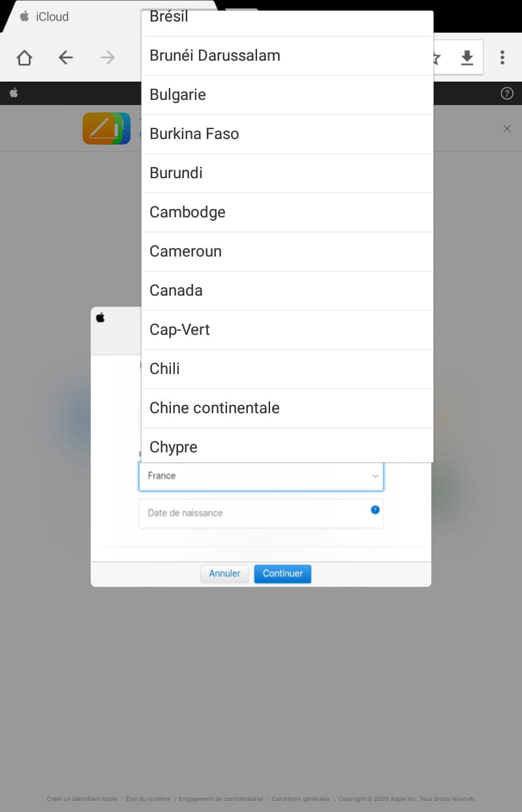Viewport: 522px width, 812px height.
Task: Select Cap-Vert country option
Action: pyautogui.click(x=287, y=330)
